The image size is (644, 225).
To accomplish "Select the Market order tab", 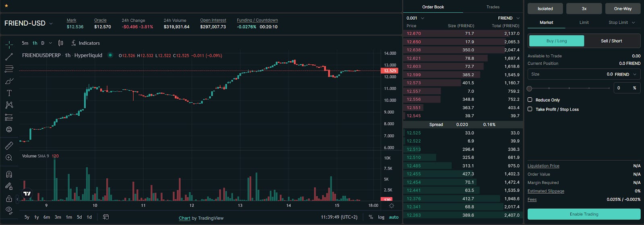I will tap(546, 22).
